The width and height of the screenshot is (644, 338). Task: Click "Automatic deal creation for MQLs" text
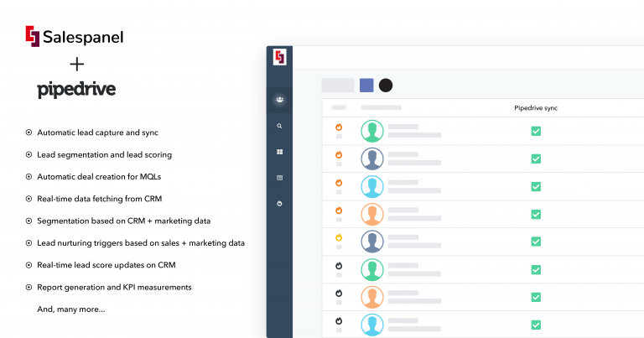tap(99, 177)
